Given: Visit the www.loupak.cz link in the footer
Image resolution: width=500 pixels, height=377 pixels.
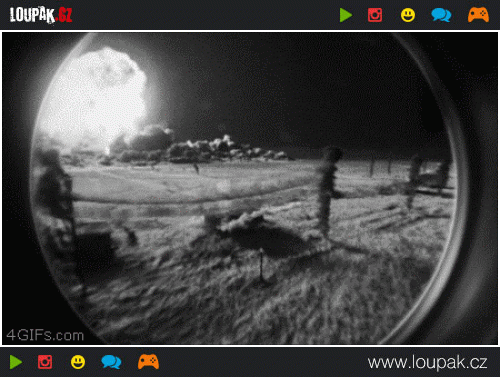Looking at the screenshot, I should (x=427, y=362).
